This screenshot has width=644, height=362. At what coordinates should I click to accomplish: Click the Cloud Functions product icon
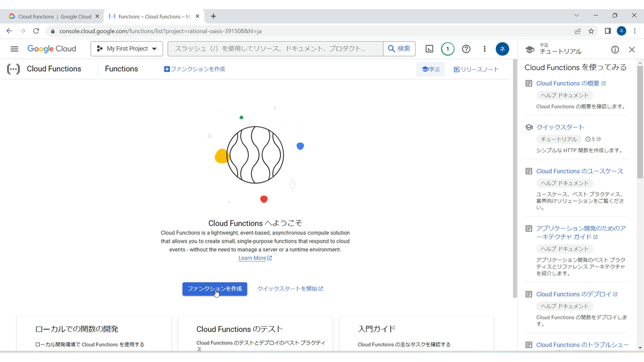coord(13,69)
